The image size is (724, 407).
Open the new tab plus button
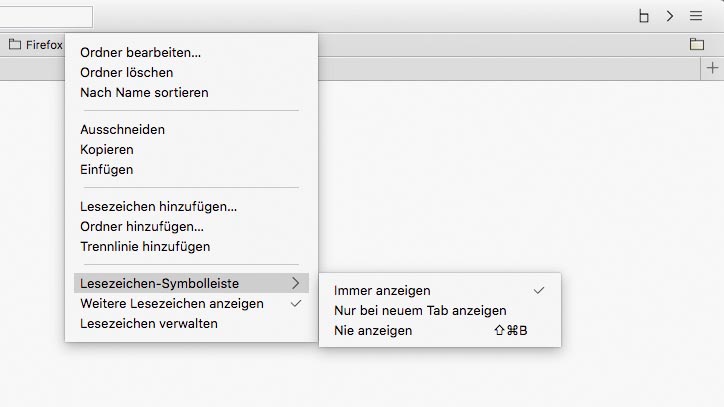pos(712,68)
